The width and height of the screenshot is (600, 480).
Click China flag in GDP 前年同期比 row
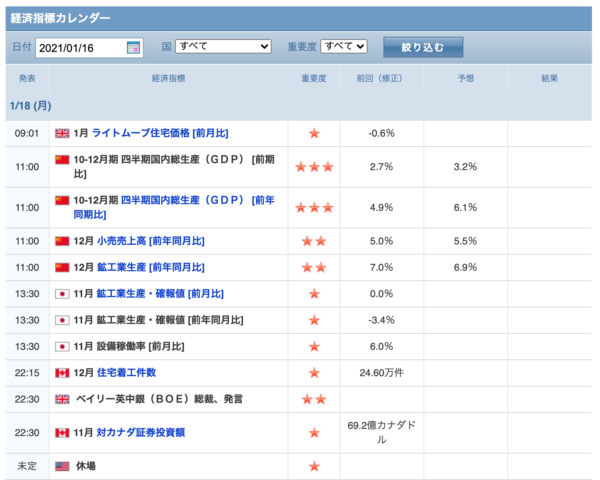click(62, 200)
